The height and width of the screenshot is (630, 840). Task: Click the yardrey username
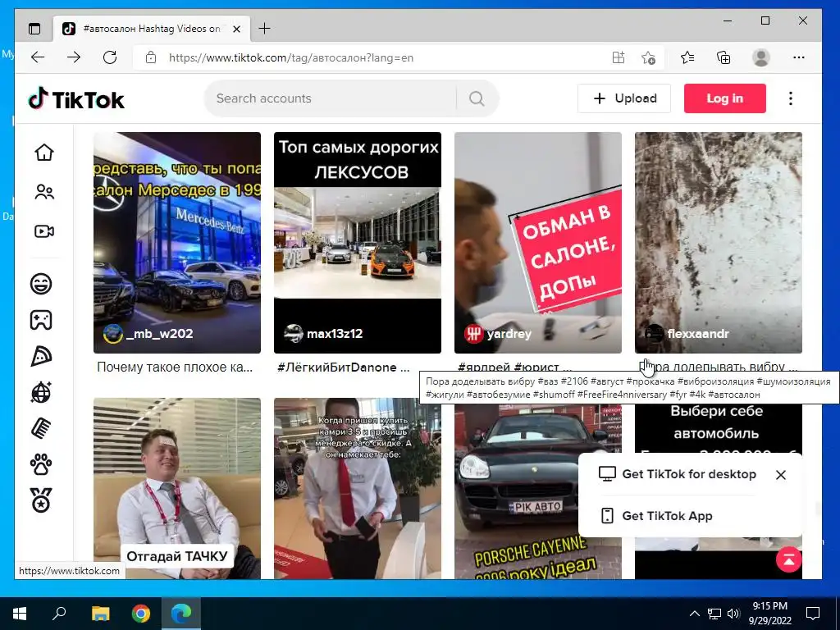509,334
